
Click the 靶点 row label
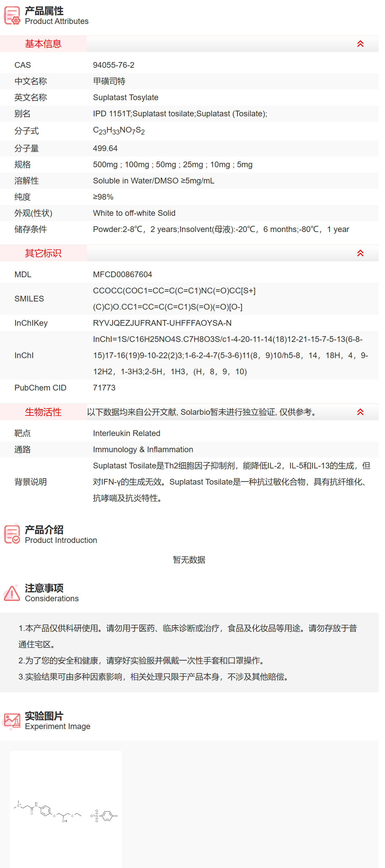pyautogui.click(x=23, y=433)
